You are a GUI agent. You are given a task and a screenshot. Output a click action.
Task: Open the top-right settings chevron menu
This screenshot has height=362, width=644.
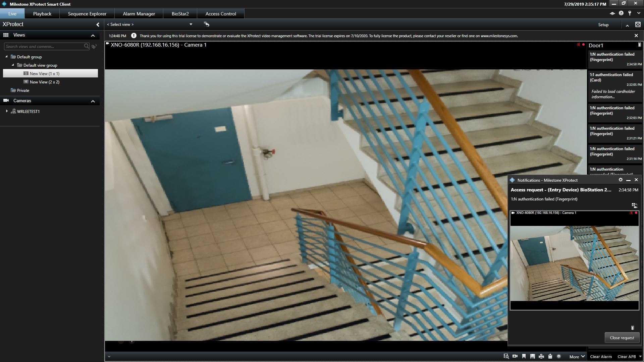[638, 13]
